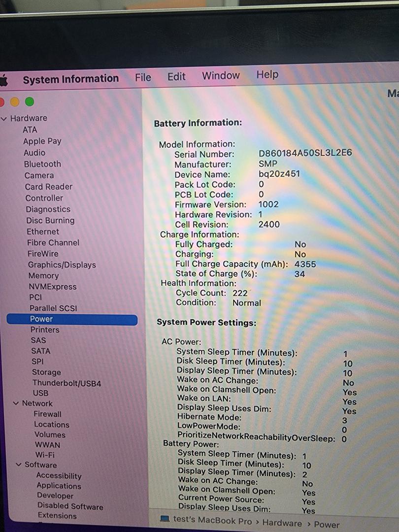
Task: Select Printers in the sidebar
Action: 44,330
